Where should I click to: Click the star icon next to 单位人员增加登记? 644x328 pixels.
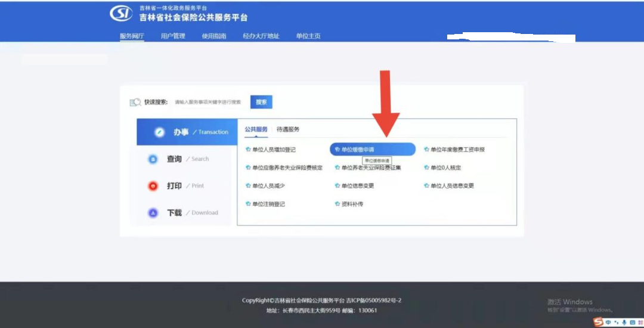(248, 150)
